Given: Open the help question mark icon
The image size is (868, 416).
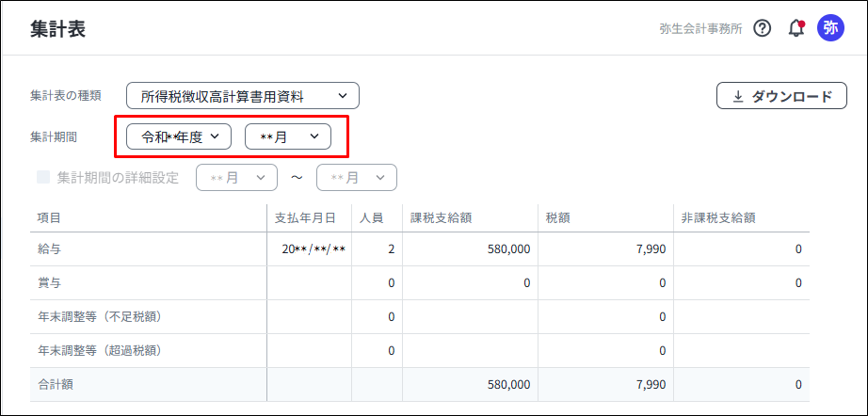Looking at the screenshot, I should 763,28.
